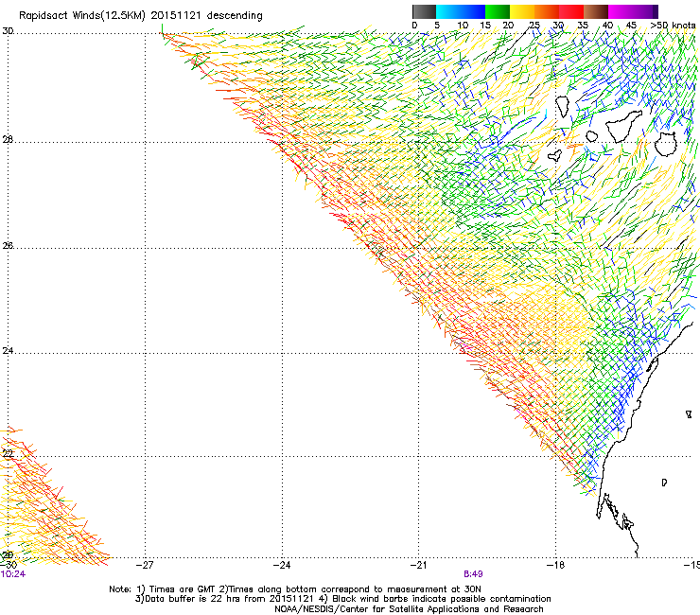Click the purple 45-50 knots legend swatch
This screenshot has height=615, width=700.
click(645, 11)
